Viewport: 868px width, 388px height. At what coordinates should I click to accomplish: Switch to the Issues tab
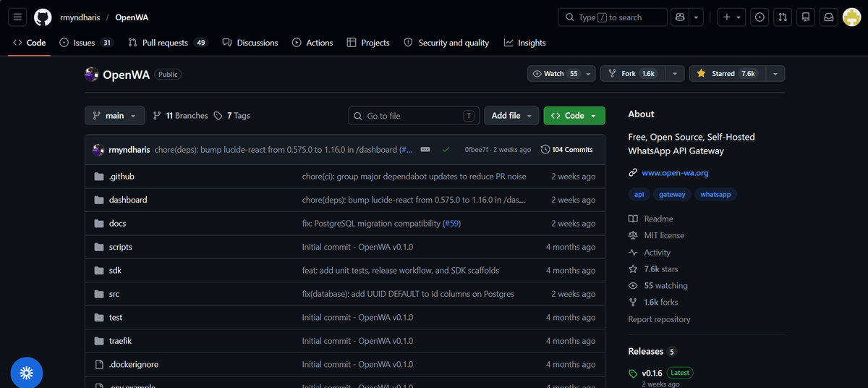[86, 43]
